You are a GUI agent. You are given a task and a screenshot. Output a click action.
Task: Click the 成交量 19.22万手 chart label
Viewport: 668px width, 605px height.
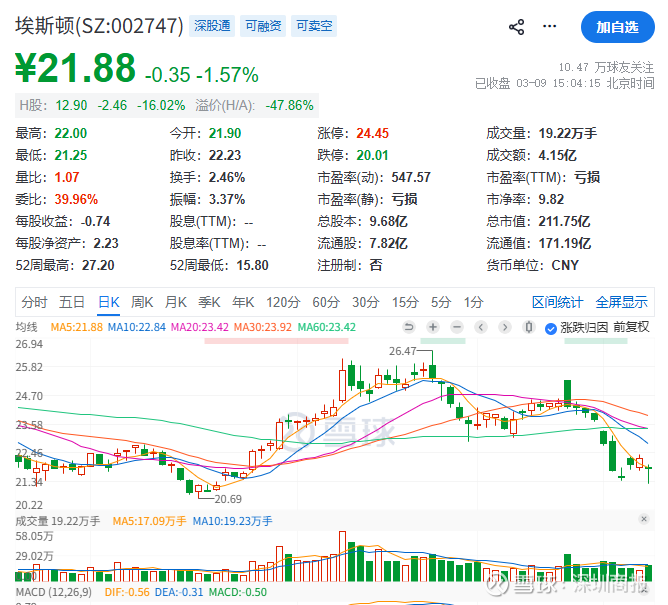pyautogui.click(x=58, y=521)
